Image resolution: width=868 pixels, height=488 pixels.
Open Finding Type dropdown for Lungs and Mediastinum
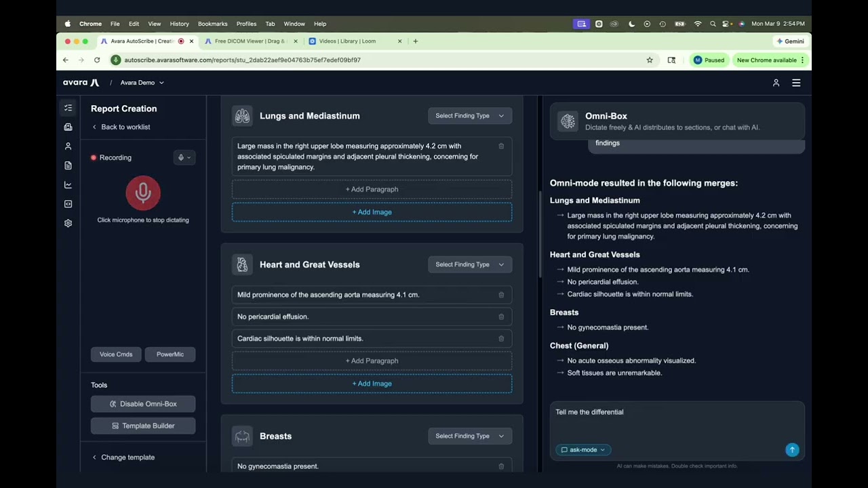470,116
